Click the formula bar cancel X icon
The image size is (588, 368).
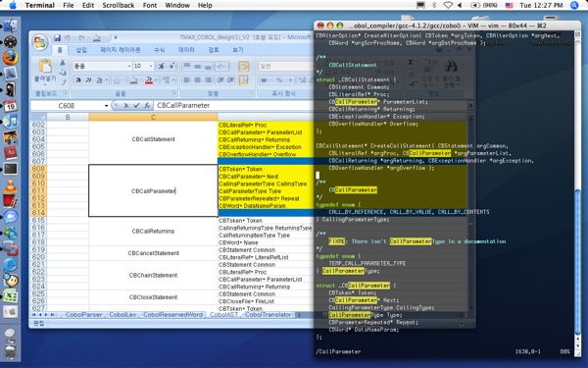126,106
